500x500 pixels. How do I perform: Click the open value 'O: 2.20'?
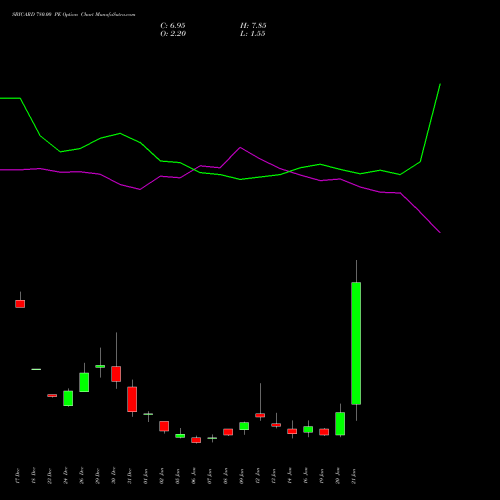pos(173,34)
